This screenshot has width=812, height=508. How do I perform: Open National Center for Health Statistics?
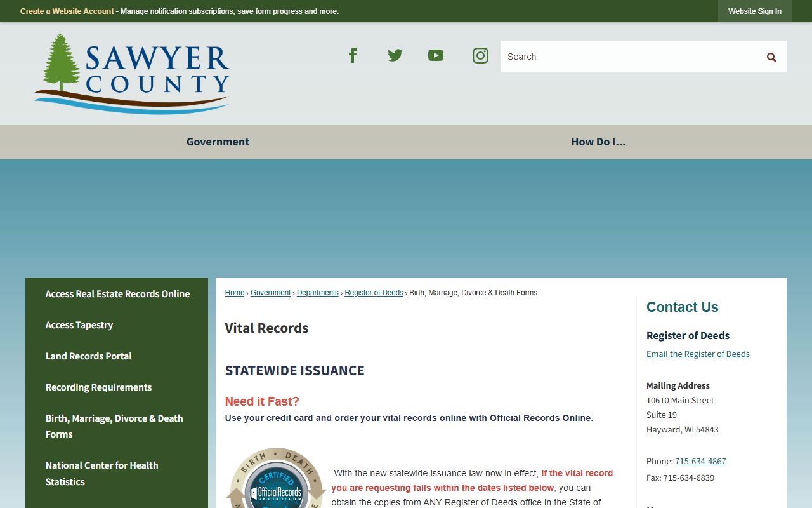[102, 473]
